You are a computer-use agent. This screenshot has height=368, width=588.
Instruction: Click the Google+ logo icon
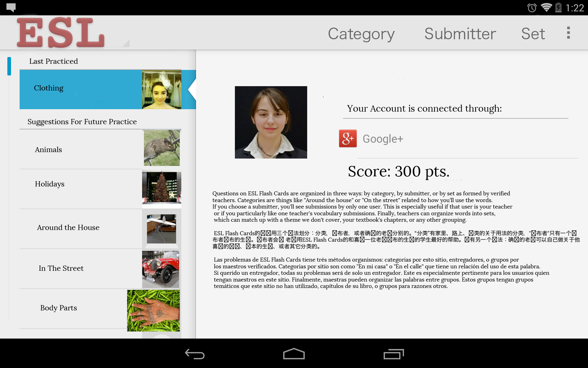coord(348,139)
